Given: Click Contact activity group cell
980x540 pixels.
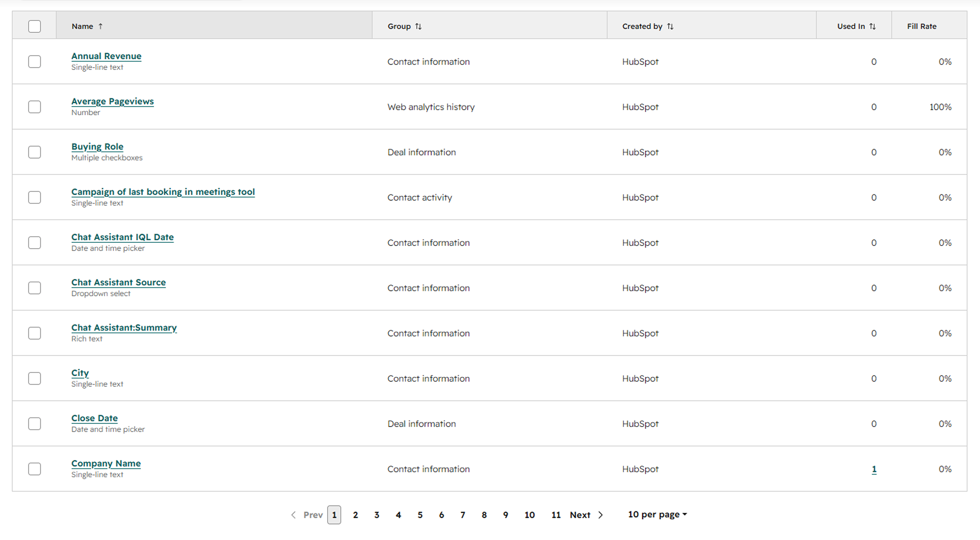Looking at the screenshot, I should pos(420,198).
